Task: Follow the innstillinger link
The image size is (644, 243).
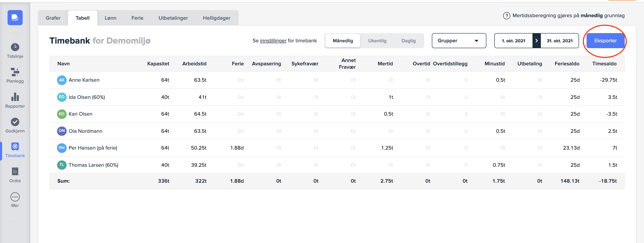Action: click(x=273, y=41)
